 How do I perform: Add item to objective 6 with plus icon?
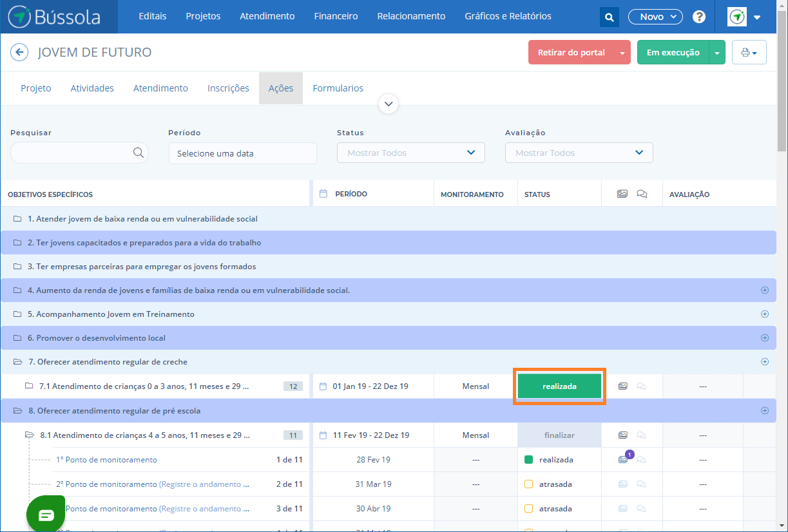[765, 337]
